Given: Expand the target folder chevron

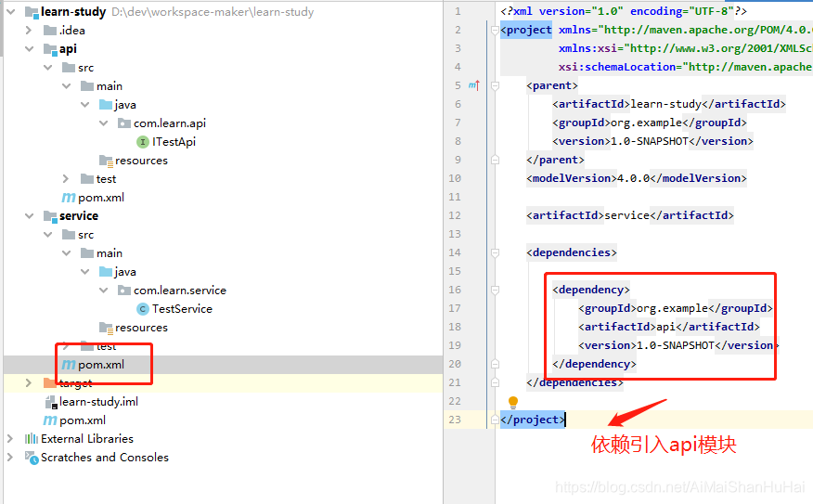Looking at the screenshot, I should tap(29, 382).
